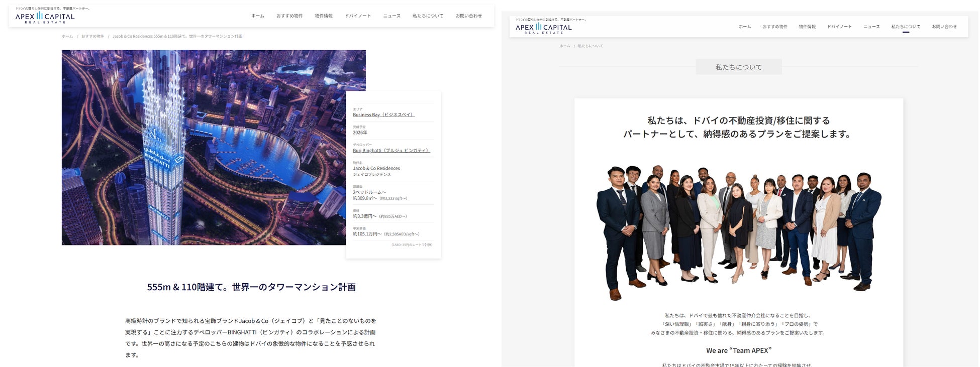The image size is (980, 367).
Task: Click the We are "Team APEX" heading
Action: pos(739,350)
